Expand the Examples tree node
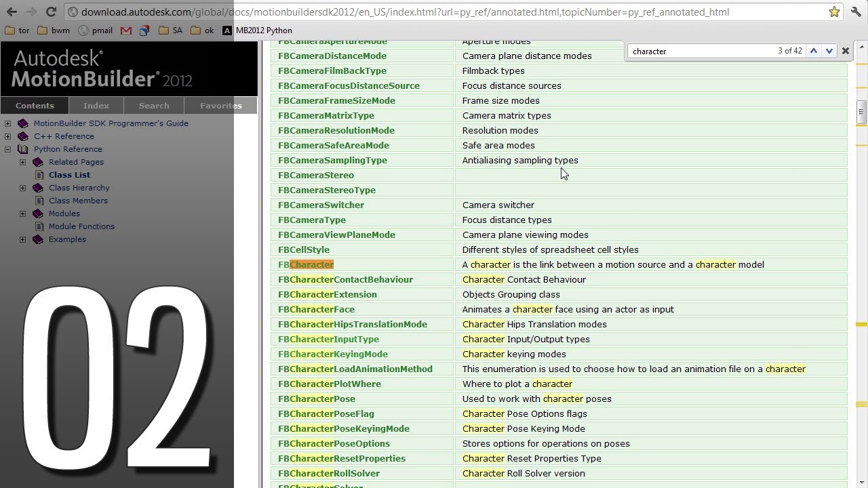This screenshot has width=868, height=488. 22,239
